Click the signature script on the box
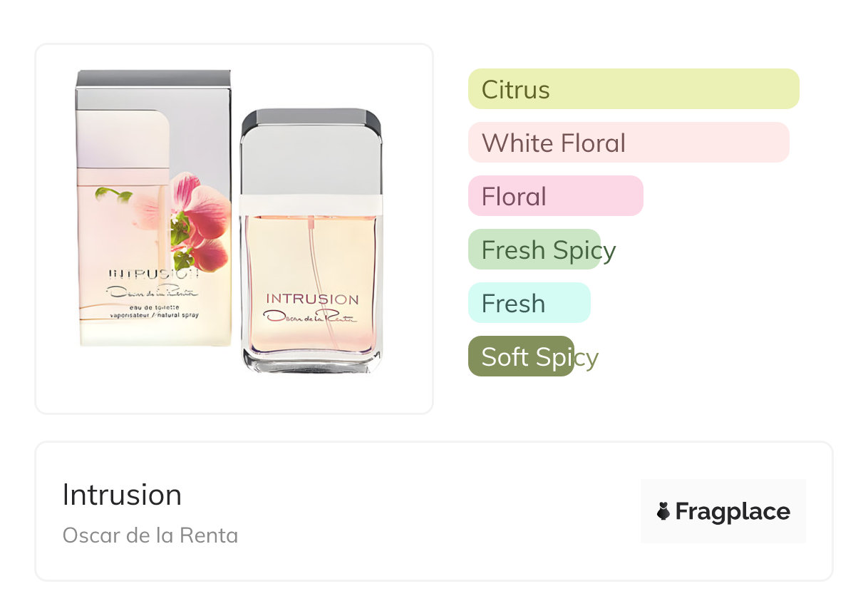This screenshot has width=868, height=616. [x=151, y=291]
